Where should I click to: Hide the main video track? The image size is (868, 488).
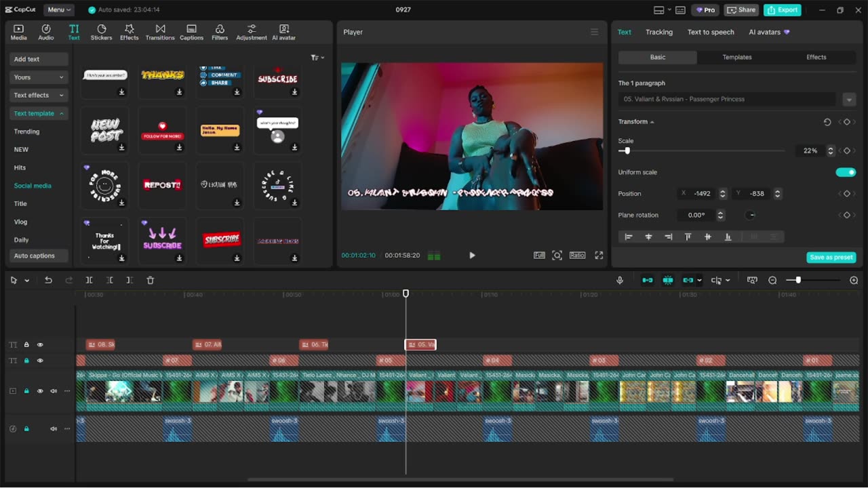coord(40,391)
